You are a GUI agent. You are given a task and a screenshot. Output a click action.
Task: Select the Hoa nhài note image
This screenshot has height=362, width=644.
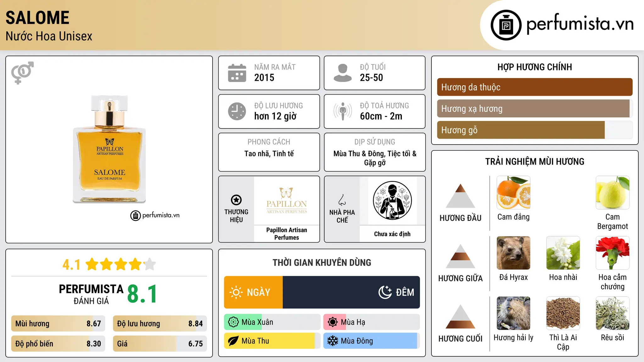pyautogui.click(x=563, y=253)
